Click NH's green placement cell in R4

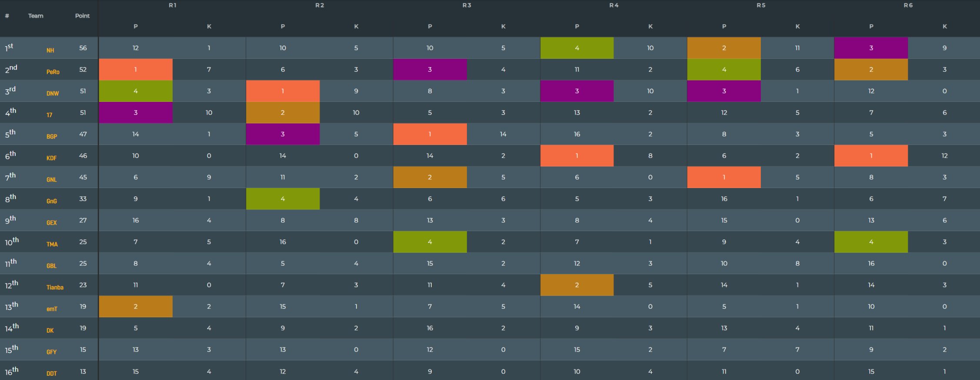pyautogui.click(x=577, y=48)
